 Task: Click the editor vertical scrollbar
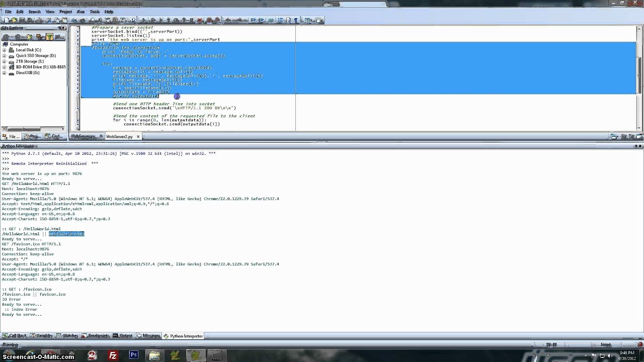pos(640,78)
